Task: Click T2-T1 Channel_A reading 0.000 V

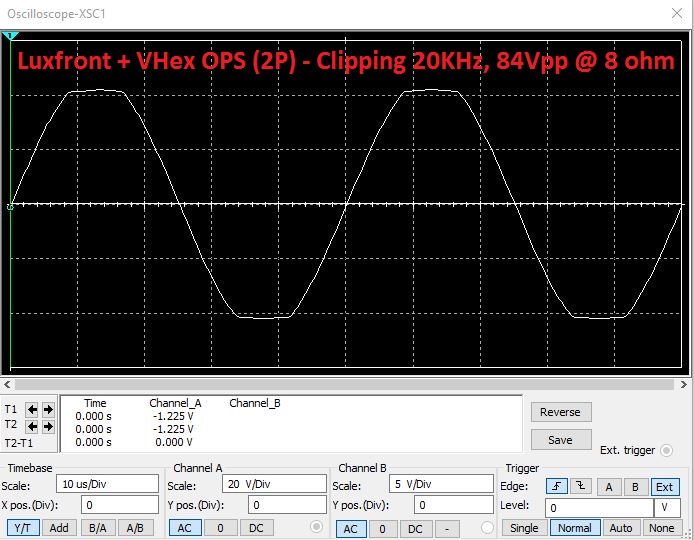Action: pyautogui.click(x=174, y=442)
